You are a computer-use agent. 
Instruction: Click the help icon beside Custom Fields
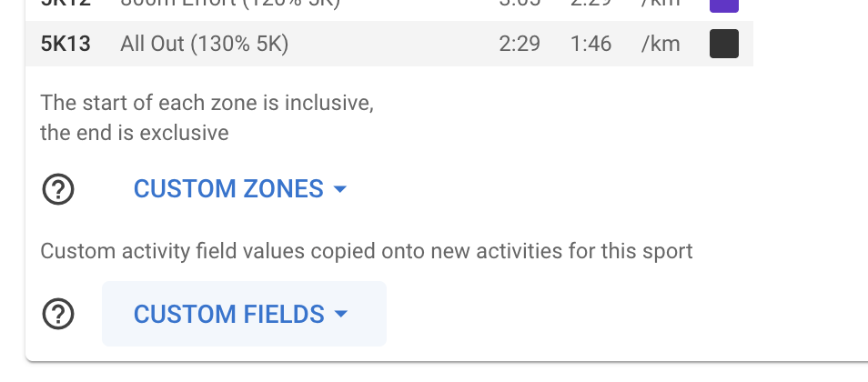pyautogui.click(x=59, y=314)
